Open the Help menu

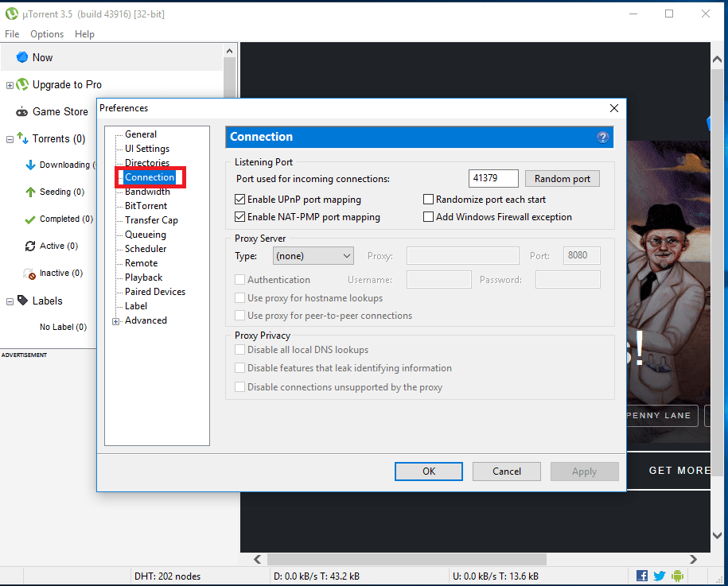(84, 34)
